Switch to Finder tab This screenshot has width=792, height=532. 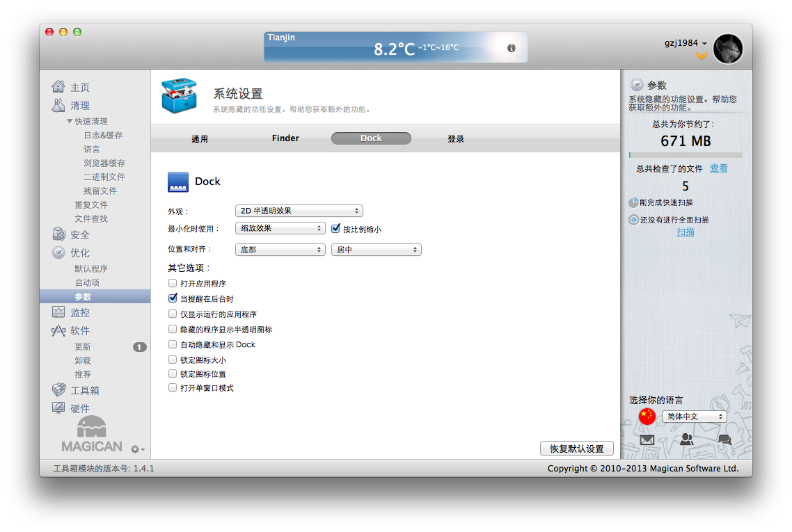(x=285, y=138)
